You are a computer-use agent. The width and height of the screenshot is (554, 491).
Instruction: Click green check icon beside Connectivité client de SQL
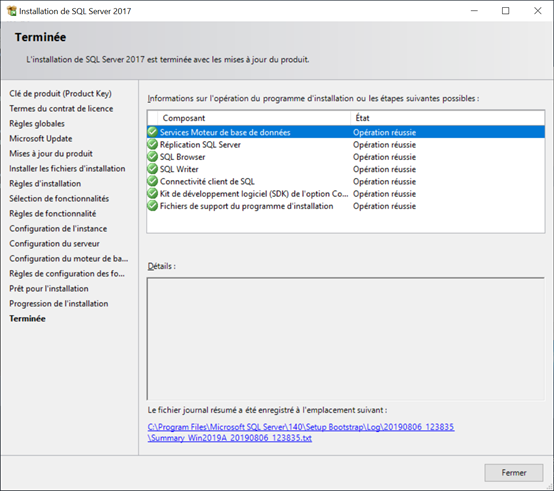pos(153,181)
